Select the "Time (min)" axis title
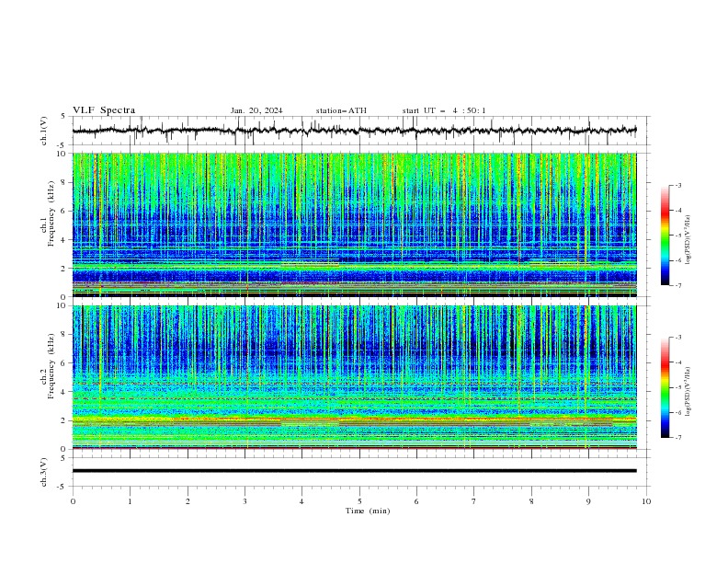 (x=368, y=511)
